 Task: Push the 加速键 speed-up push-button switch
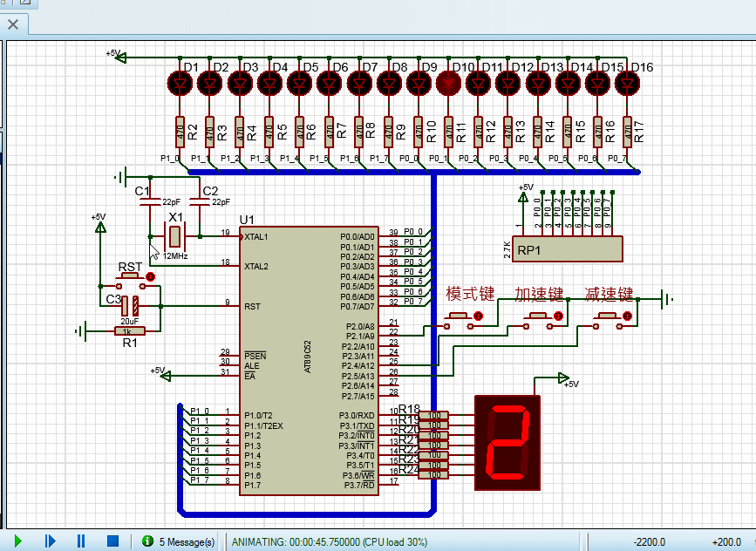(538, 321)
